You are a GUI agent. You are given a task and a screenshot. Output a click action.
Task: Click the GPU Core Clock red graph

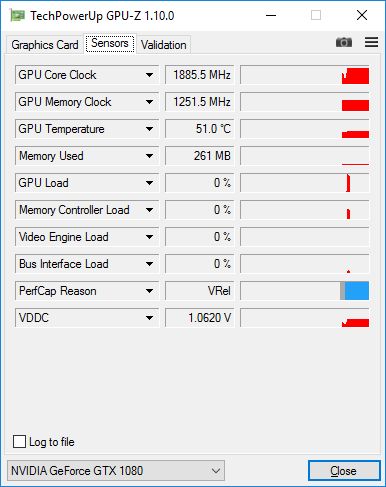tap(355, 76)
